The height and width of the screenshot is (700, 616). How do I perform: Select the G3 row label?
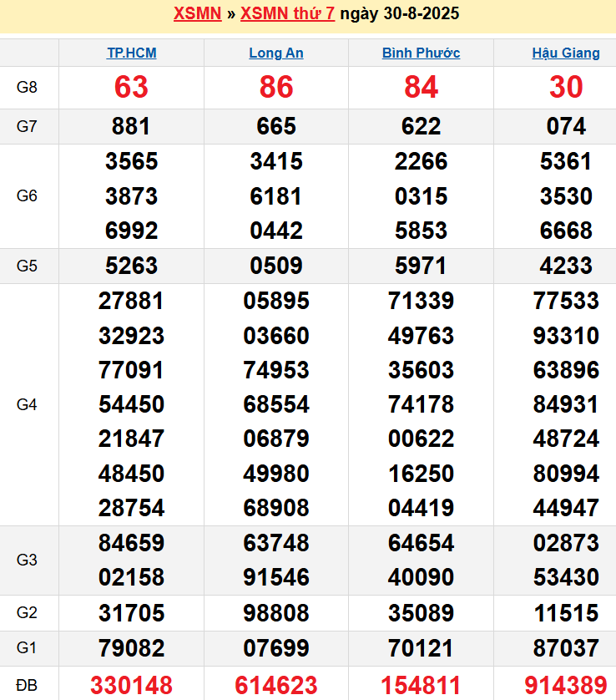click(x=27, y=560)
